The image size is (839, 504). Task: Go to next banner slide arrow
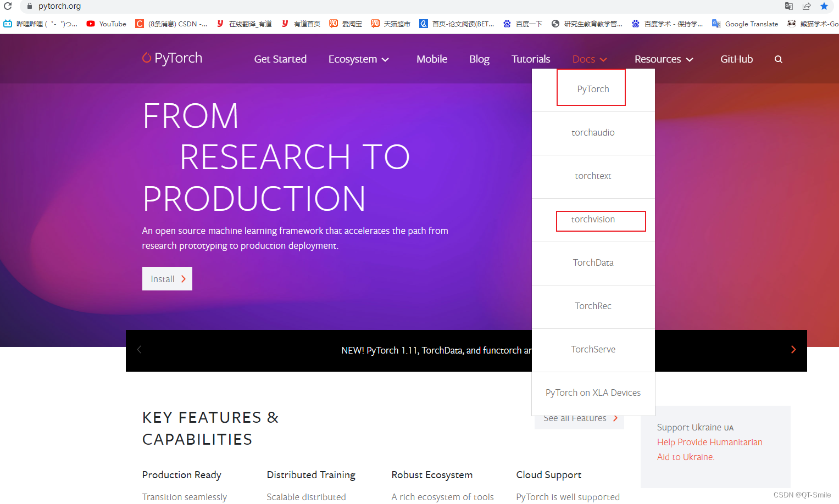coord(793,350)
